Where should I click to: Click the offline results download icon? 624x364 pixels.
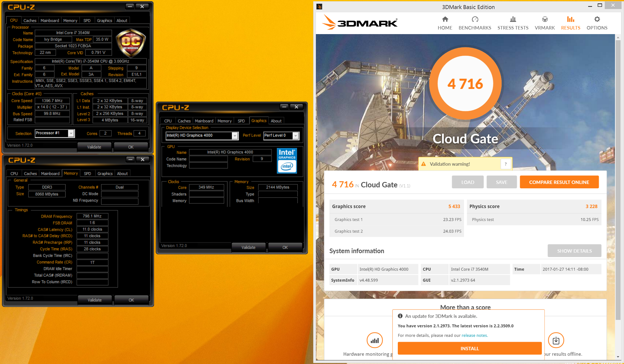pos(556,340)
